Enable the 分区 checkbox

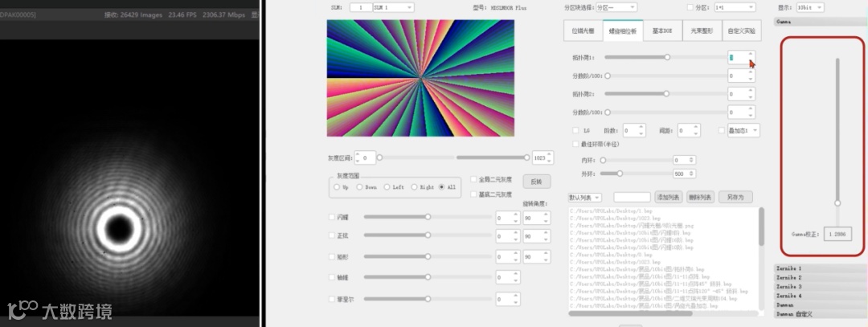(690, 7)
